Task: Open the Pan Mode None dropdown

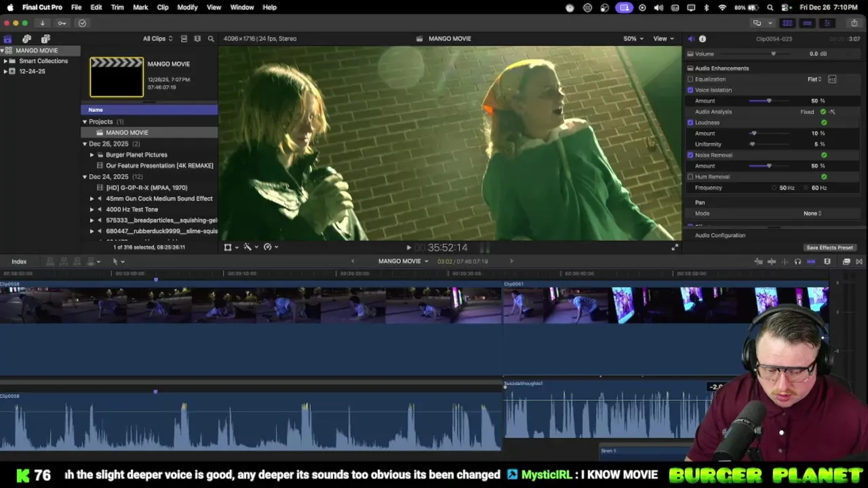Action: (x=812, y=213)
